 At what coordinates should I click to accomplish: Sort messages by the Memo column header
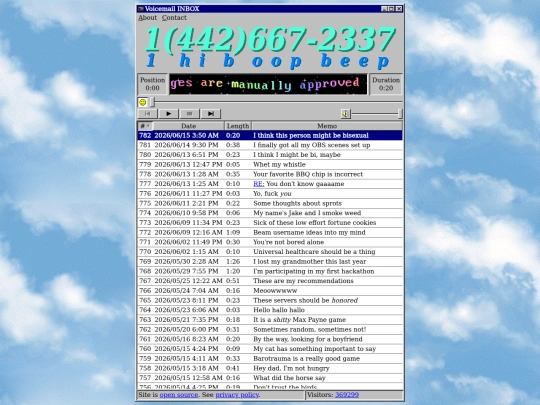tap(327, 126)
